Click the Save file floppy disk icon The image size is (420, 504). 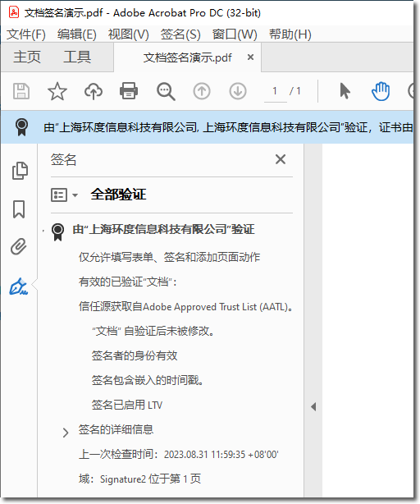pos(21,91)
